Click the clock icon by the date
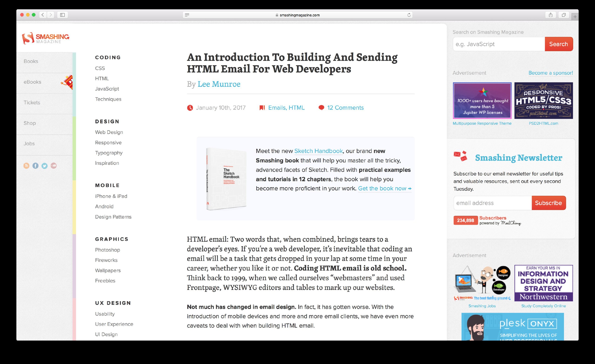The image size is (595, 364). (x=190, y=108)
